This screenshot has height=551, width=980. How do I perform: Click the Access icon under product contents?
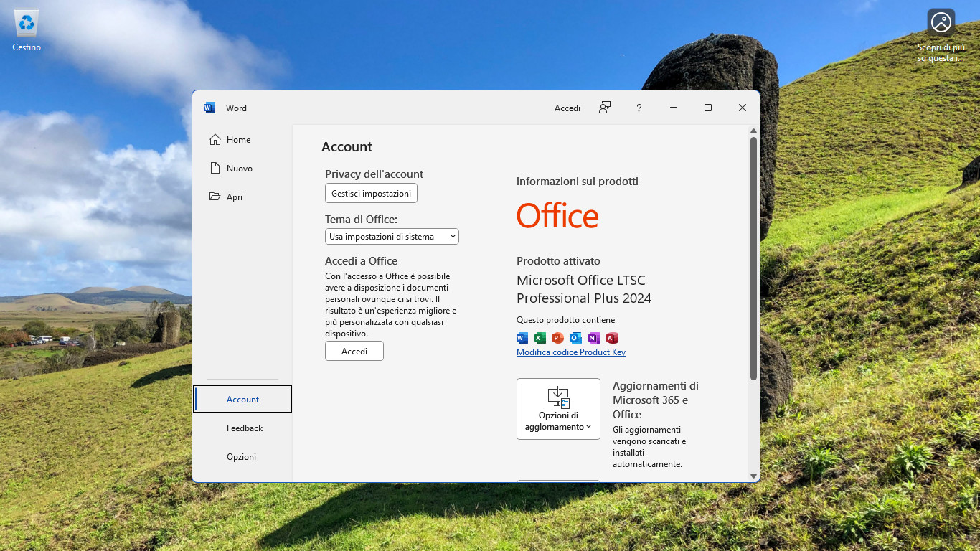[x=612, y=338]
